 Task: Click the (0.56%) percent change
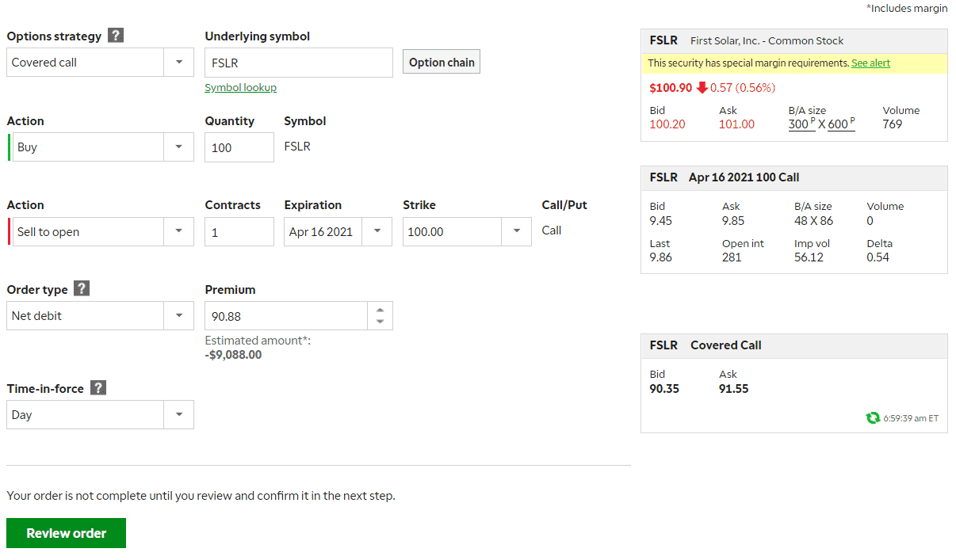tap(755, 87)
